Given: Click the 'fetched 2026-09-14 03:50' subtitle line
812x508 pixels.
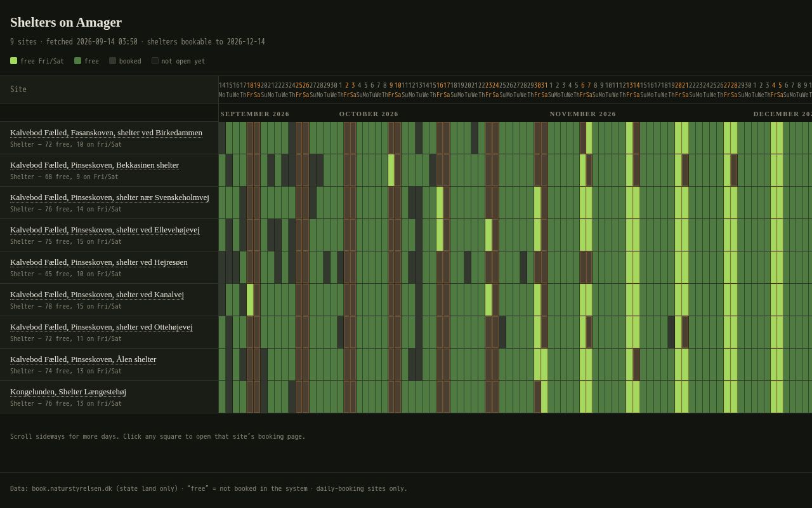Looking at the screenshot, I should click(x=138, y=42).
